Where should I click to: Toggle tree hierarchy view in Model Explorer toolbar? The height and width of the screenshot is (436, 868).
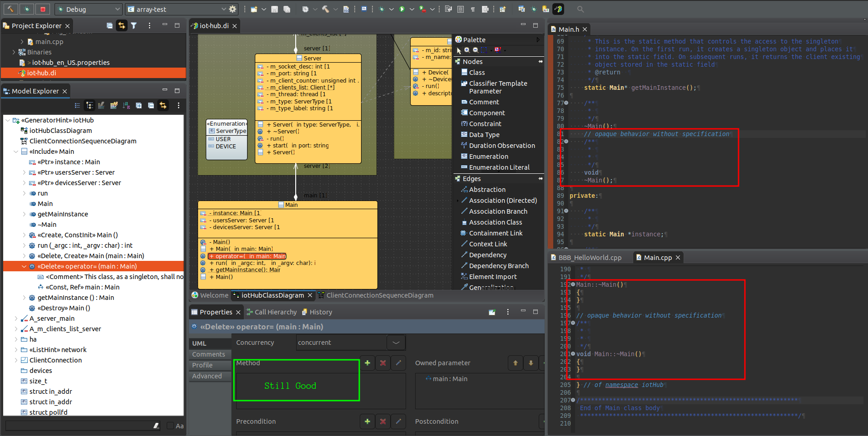tap(89, 105)
